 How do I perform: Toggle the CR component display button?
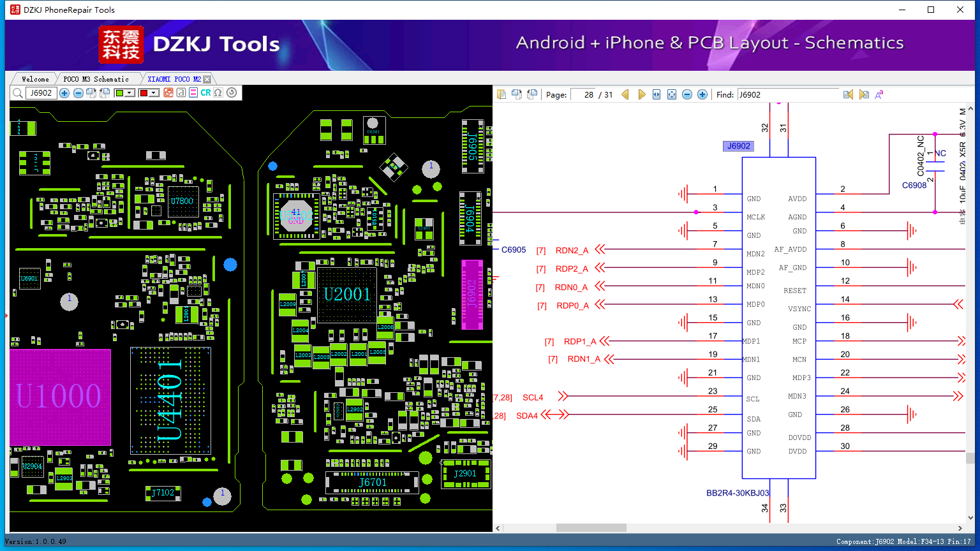pyautogui.click(x=205, y=92)
